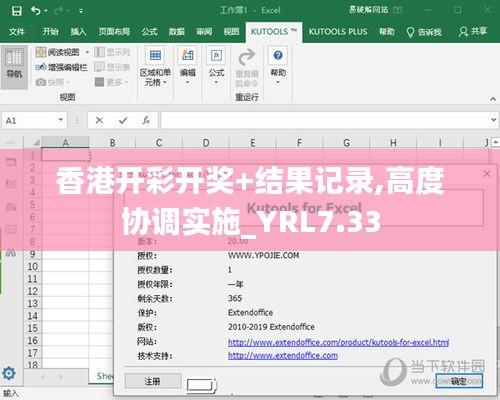The width and height of the screenshot is (500, 400).
Task: Open the KUTOOLS PLUS tab
Action: (x=338, y=32)
